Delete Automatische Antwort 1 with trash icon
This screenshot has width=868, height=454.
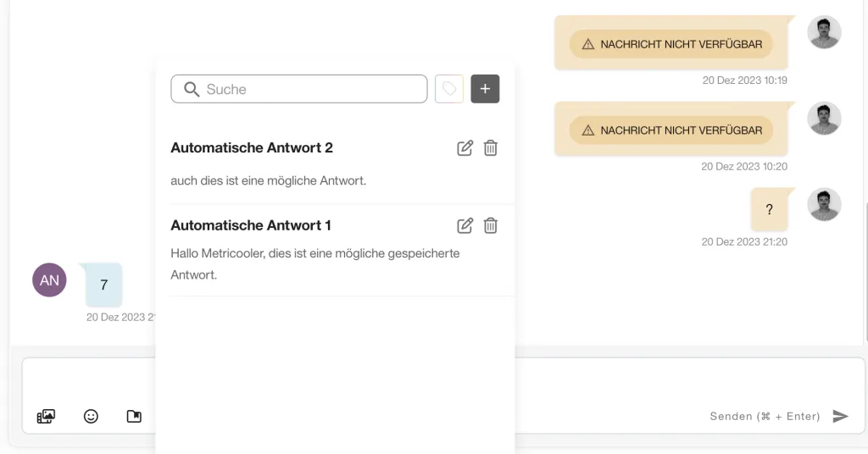pos(490,225)
